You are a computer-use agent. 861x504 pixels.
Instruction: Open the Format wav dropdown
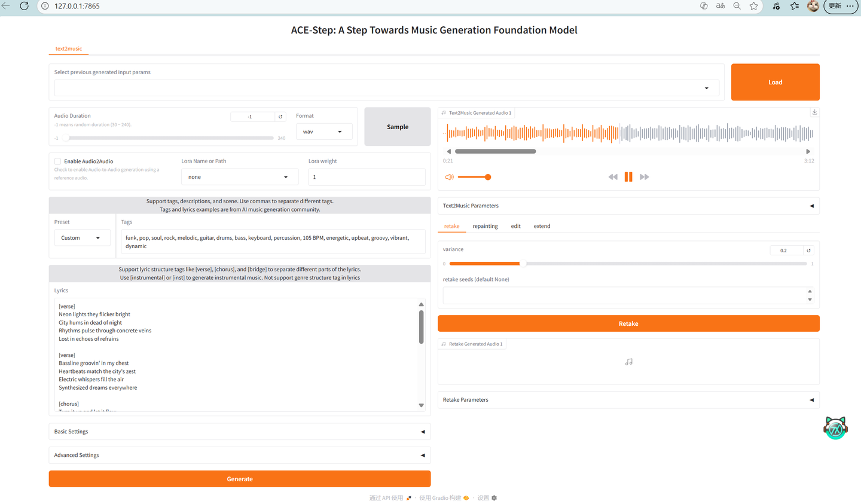pyautogui.click(x=324, y=132)
